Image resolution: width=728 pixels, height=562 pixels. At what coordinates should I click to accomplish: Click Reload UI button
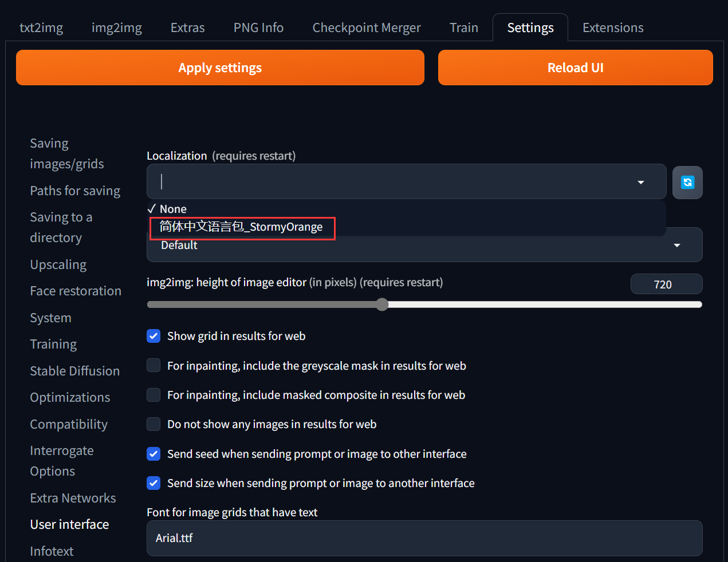[575, 68]
